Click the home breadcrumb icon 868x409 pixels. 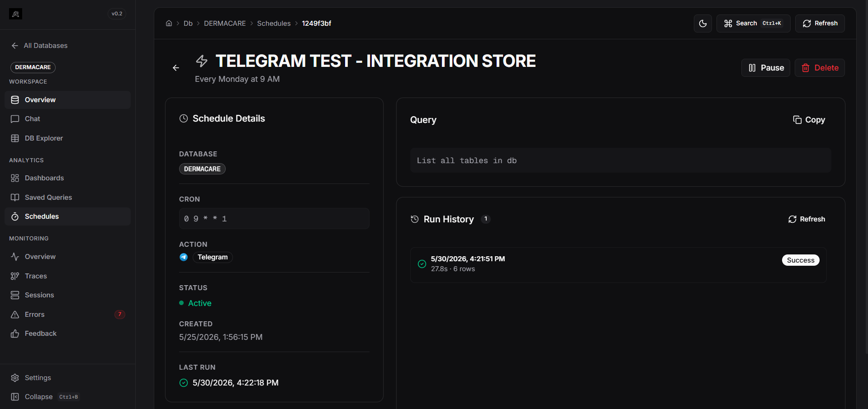[x=169, y=24]
